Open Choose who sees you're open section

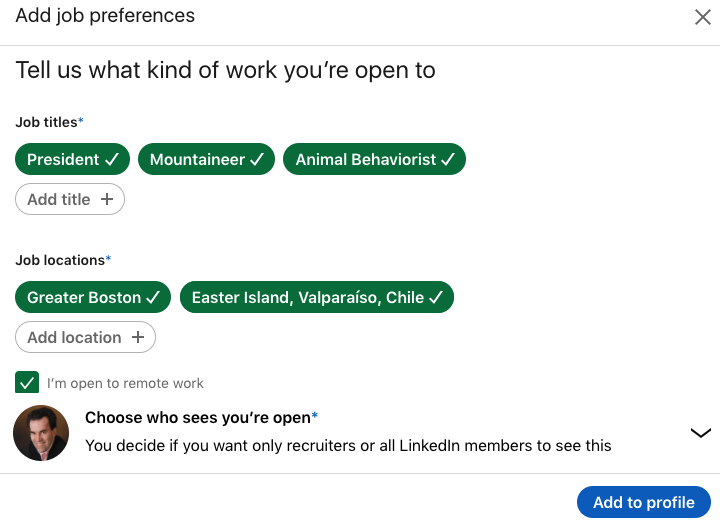[x=200, y=418]
